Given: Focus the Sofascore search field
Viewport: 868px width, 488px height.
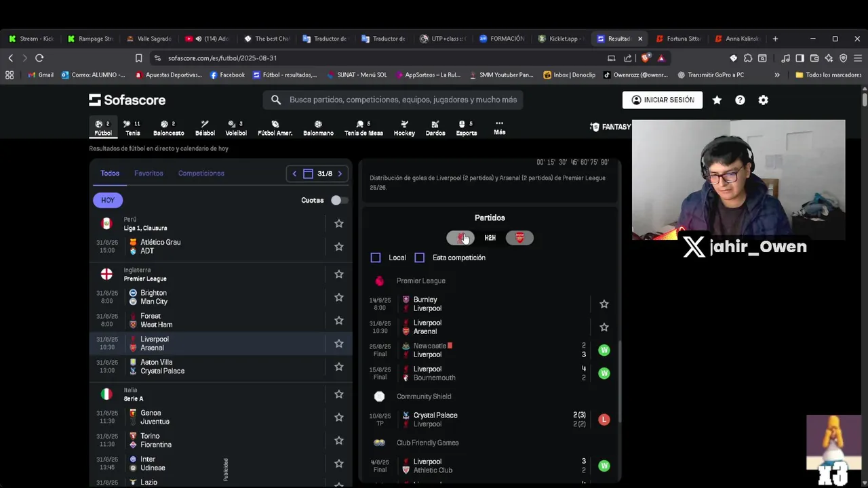Looking at the screenshot, I should [x=393, y=100].
